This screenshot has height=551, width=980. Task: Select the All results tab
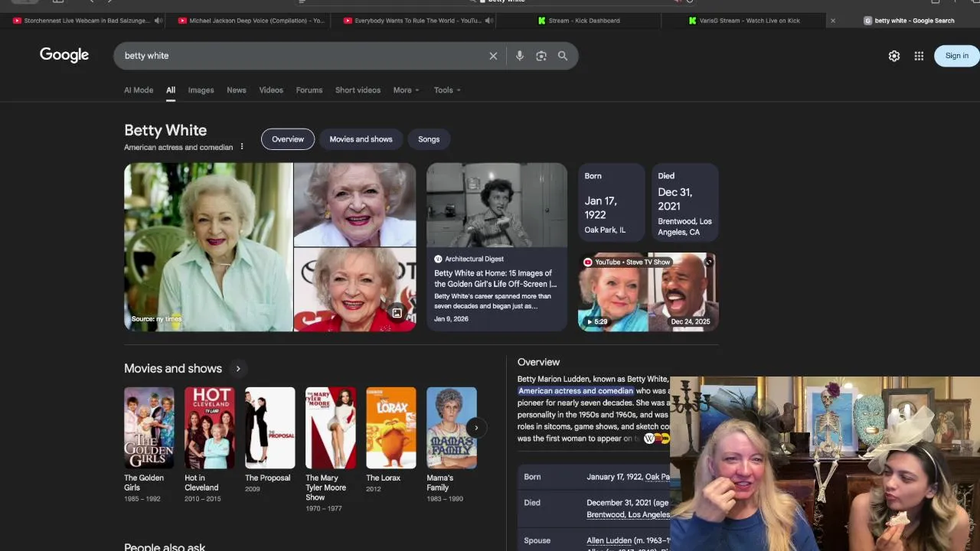(x=171, y=90)
